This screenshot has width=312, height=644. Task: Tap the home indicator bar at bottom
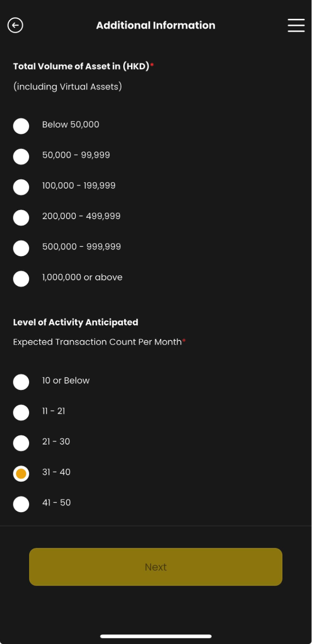(156, 637)
